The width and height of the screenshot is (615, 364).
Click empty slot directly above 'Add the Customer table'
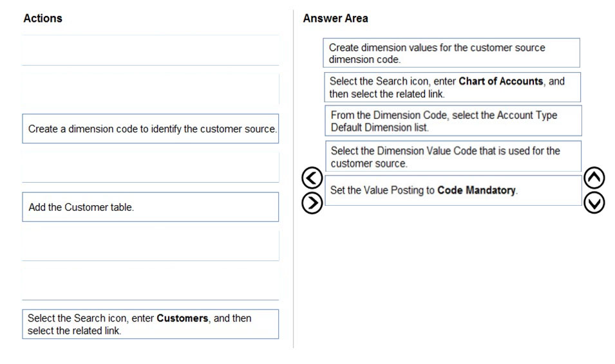click(x=151, y=168)
